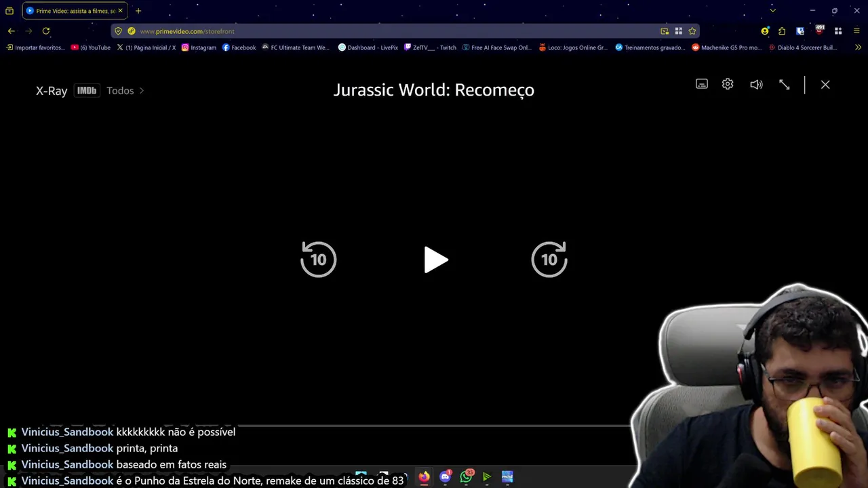Open Loco Jogos Online bookmark
The width and height of the screenshot is (868, 488).
coord(574,47)
